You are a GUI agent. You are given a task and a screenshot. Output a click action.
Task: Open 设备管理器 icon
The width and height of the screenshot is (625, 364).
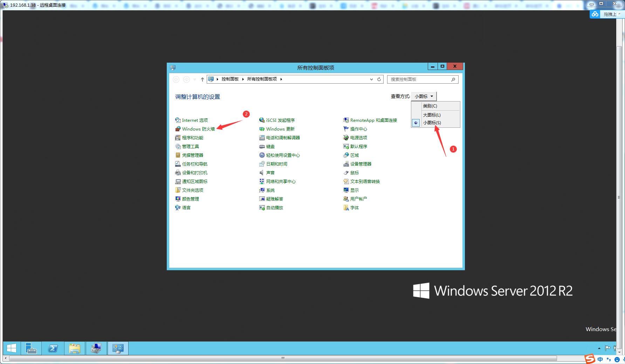[x=346, y=164]
